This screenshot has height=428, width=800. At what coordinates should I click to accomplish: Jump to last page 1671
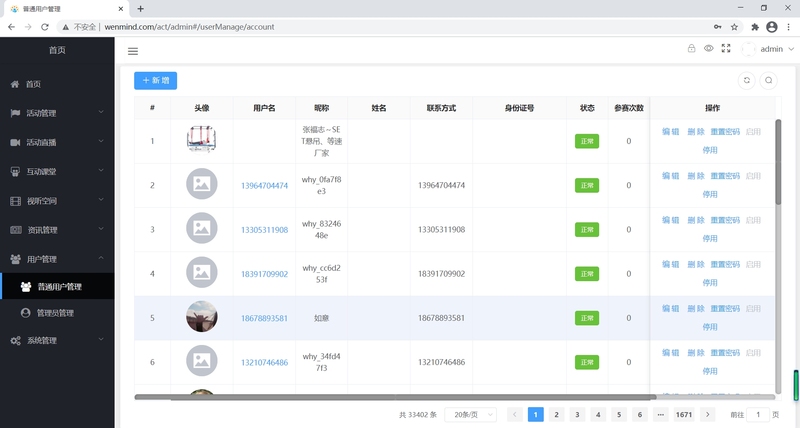tap(684, 415)
